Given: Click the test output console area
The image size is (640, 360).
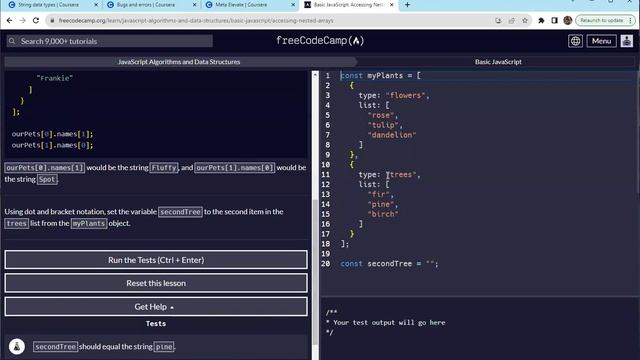Looking at the screenshot, I should [x=480, y=329].
